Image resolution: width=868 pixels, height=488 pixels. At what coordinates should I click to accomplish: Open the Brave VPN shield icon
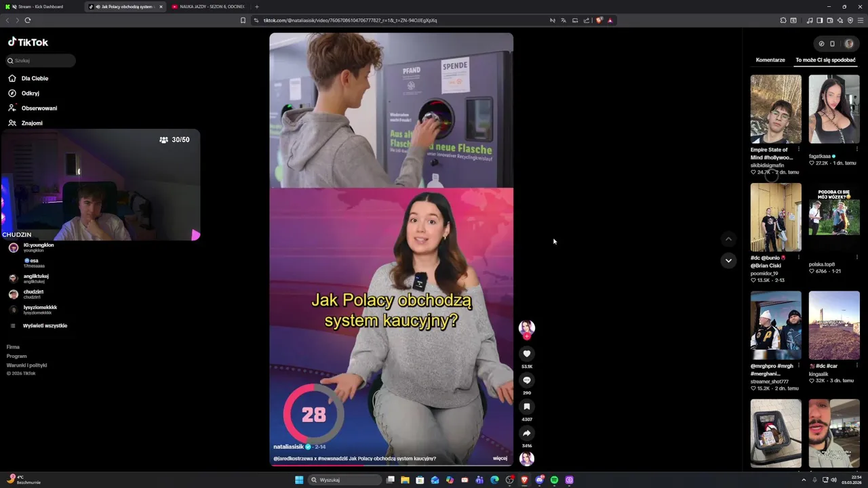click(850, 20)
